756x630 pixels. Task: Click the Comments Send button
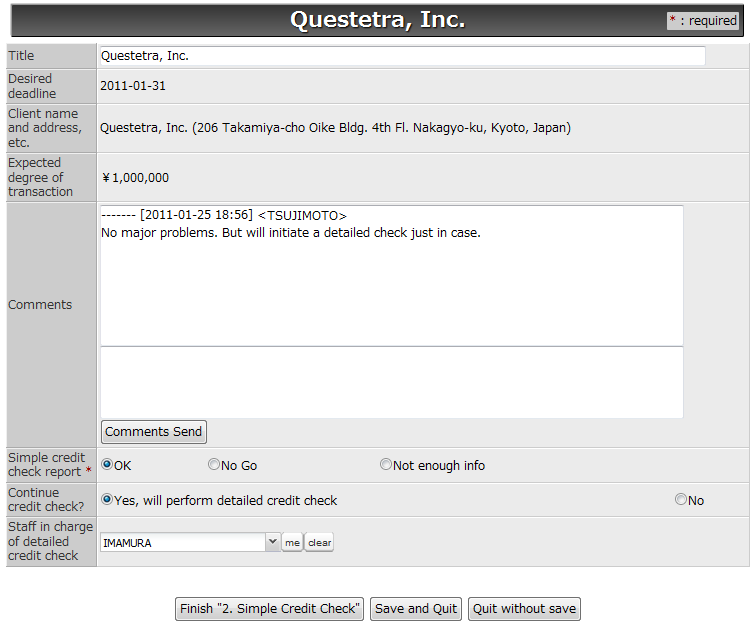[154, 431]
